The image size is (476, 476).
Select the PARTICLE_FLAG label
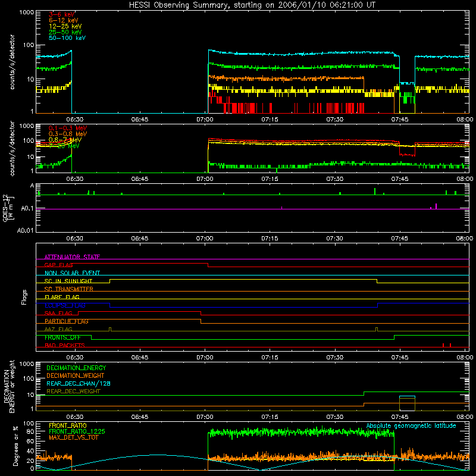point(67,321)
